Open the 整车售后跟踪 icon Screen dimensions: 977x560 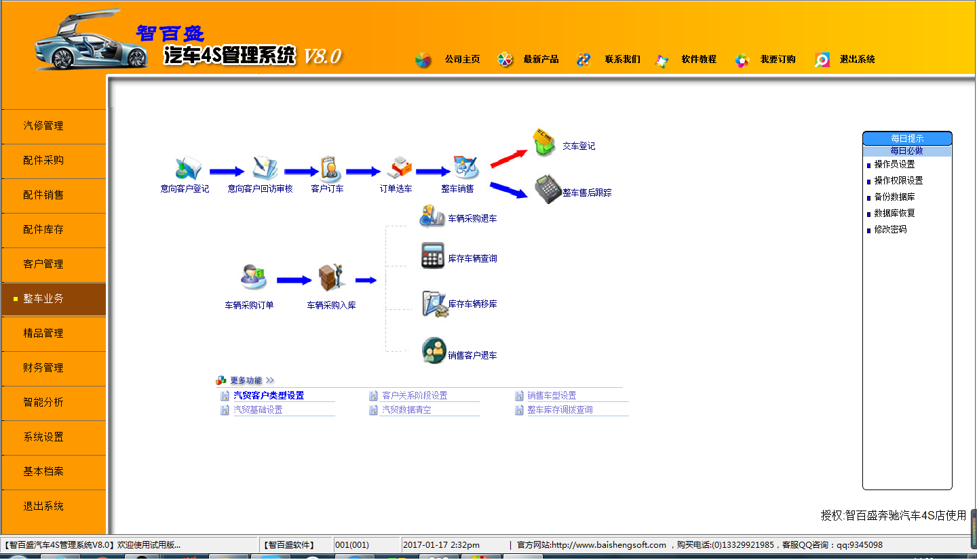pos(547,189)
